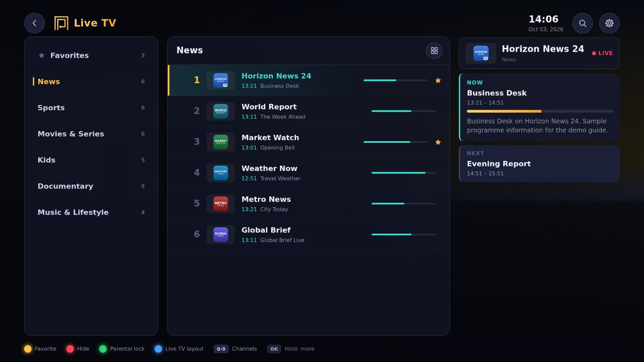
Task: Click the Live TV logo icon
Action: [61, 23]
